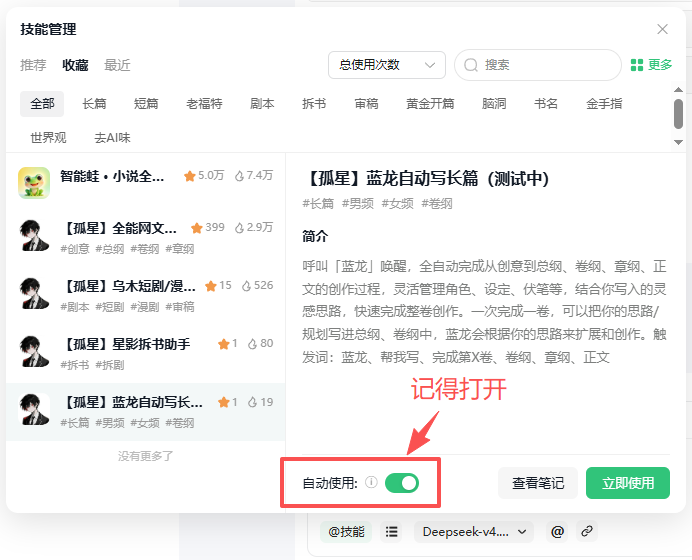Select the 【孤星】乌木短剧/漫… skill
The height and width of the screenshot is (560, 692).
[146, 295]
